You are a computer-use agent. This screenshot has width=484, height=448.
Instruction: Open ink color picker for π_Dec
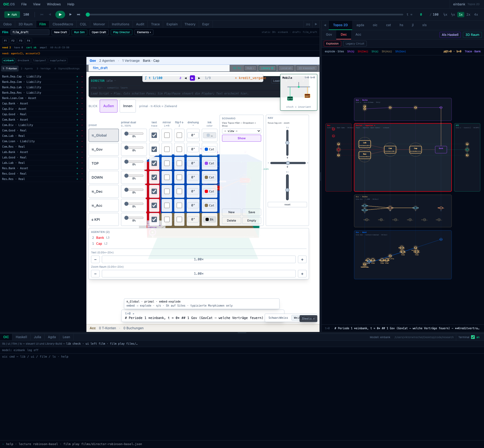point(210,191)
